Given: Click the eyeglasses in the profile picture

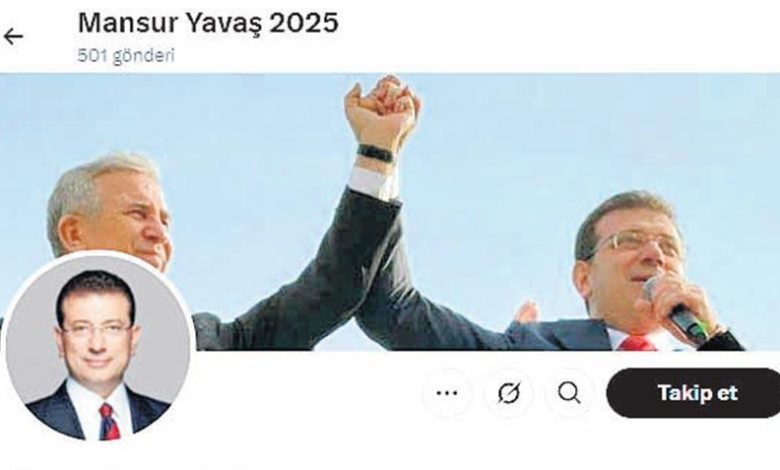Looking at the screenshot, I should point(95,329).
